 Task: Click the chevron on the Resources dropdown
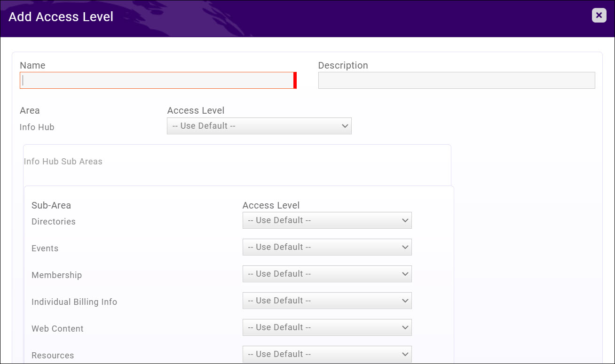tap(404, 354)
